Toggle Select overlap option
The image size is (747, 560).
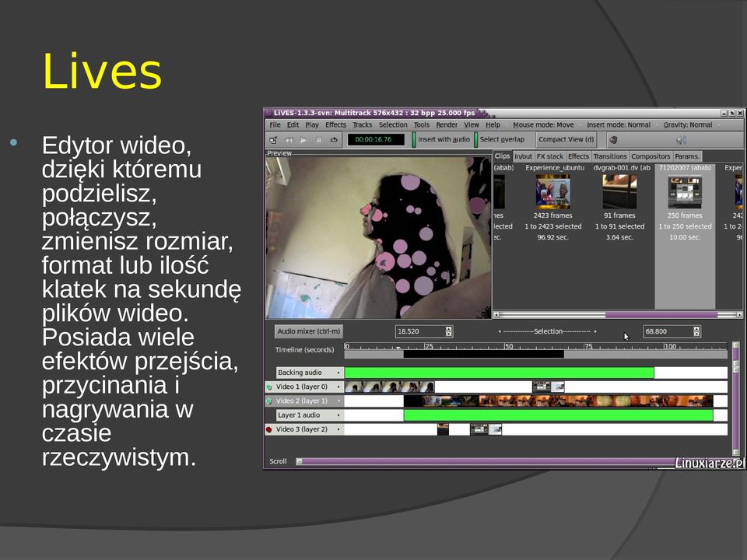(x=500, y=139)
